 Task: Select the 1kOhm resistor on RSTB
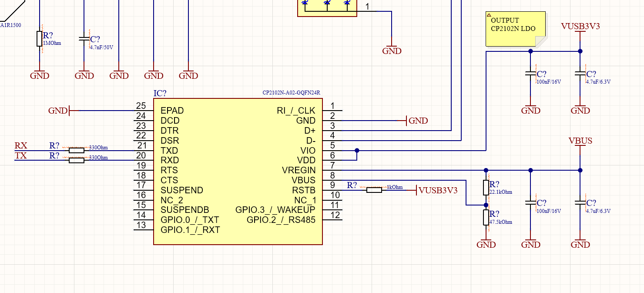click(374, 190)
